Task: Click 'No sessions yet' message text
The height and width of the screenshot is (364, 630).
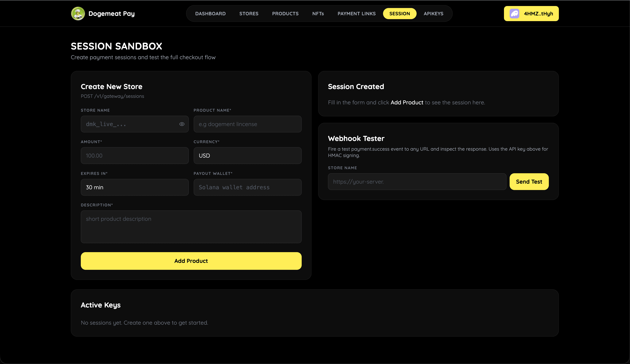Action: click(144, 323)
